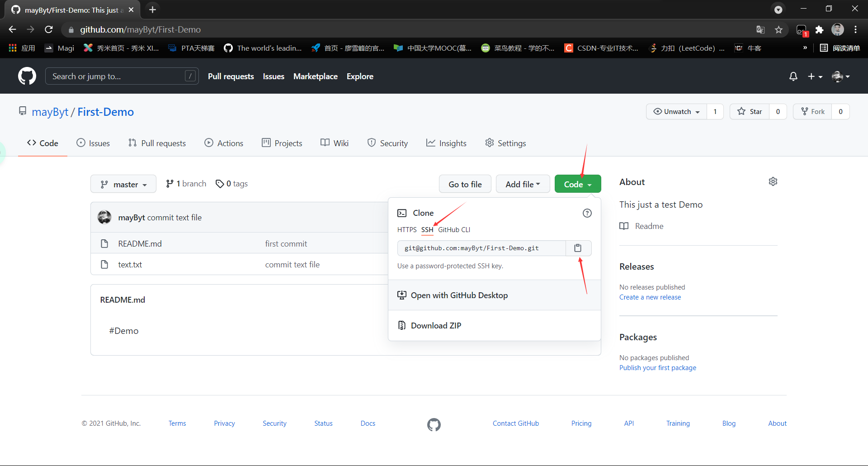Toggle the green Code dropdown

[578, 184]
